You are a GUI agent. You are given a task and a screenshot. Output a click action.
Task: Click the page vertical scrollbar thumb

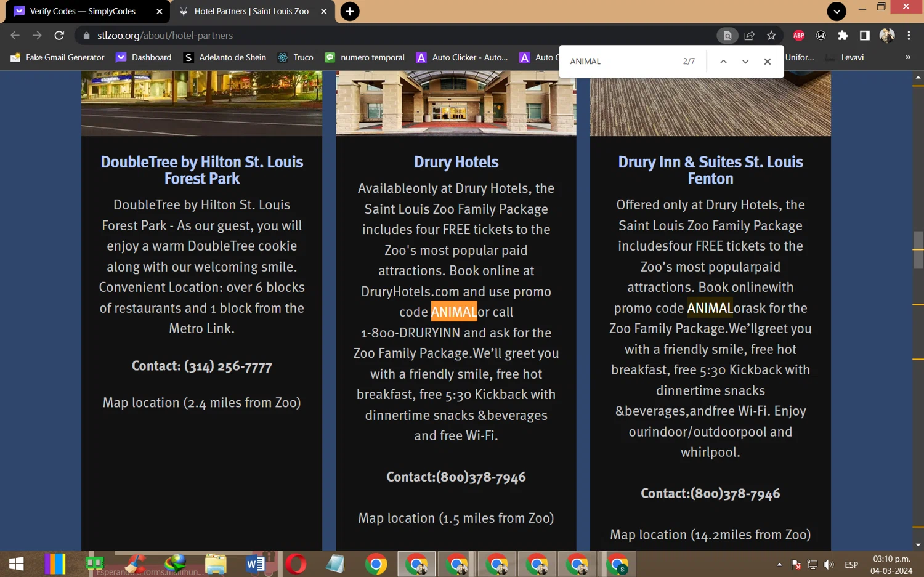point(918,250)
